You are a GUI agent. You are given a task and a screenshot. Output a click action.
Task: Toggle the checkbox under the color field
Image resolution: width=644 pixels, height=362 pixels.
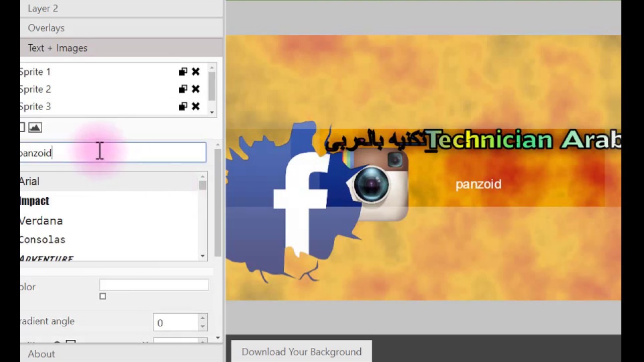click(103, 296)
